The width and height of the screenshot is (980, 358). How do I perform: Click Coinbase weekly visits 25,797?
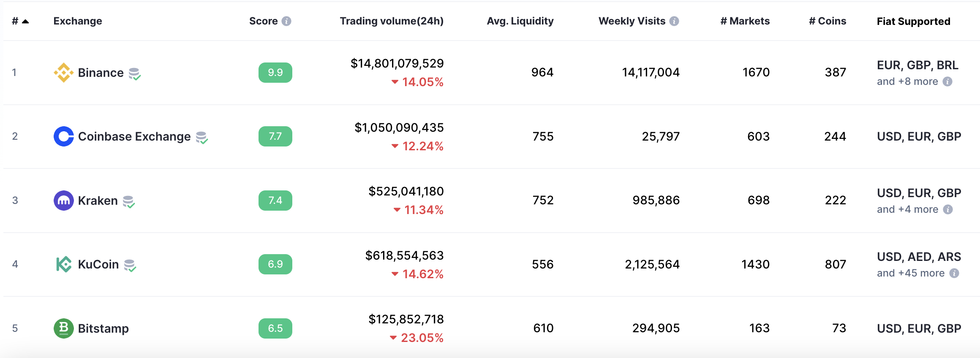[661, 136]
